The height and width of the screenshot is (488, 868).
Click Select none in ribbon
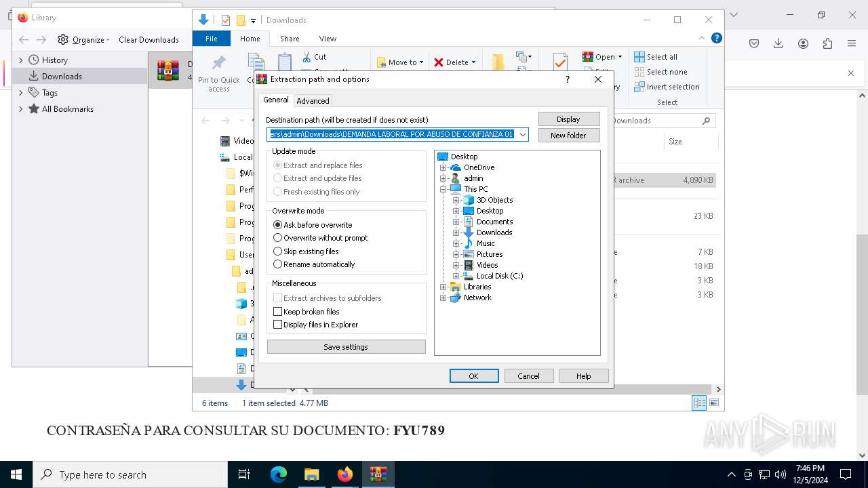point(660,72)
